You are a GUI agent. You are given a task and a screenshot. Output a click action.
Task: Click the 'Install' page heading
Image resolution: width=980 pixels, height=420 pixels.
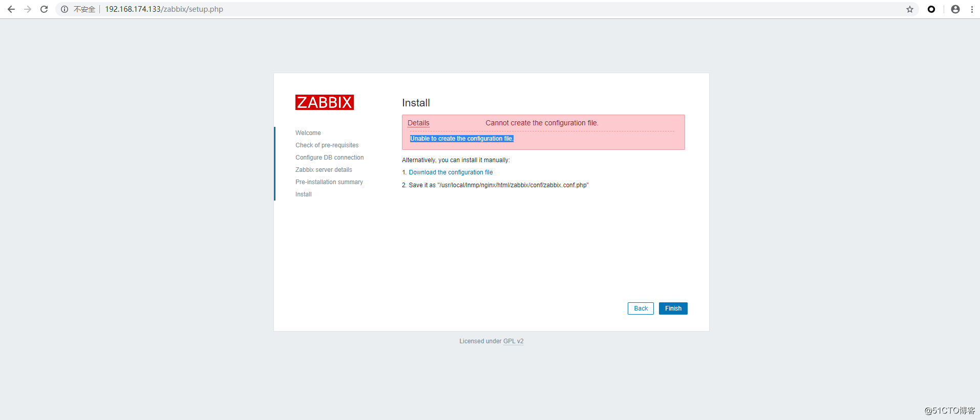[x=416, y=103]
